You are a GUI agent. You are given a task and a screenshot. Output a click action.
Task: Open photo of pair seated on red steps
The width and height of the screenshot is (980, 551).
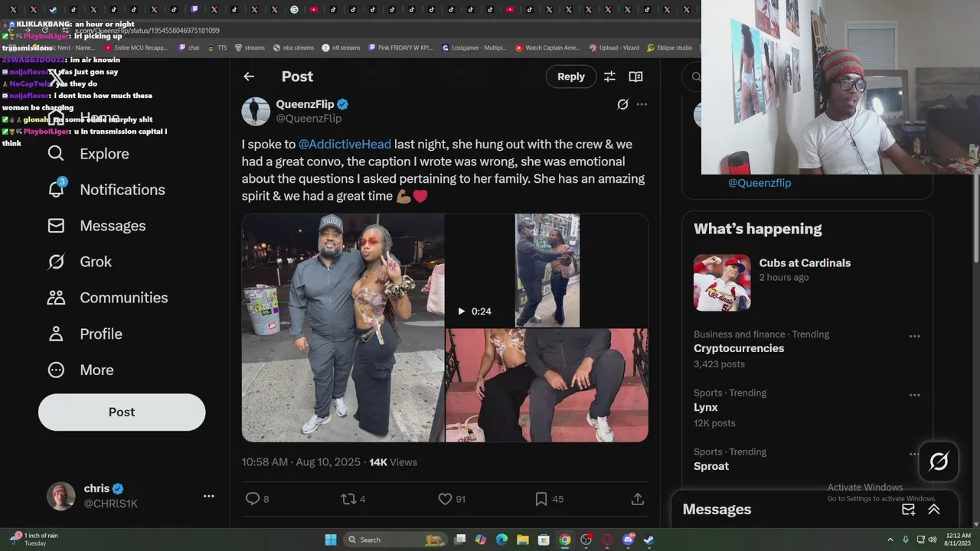pos(547,386)
